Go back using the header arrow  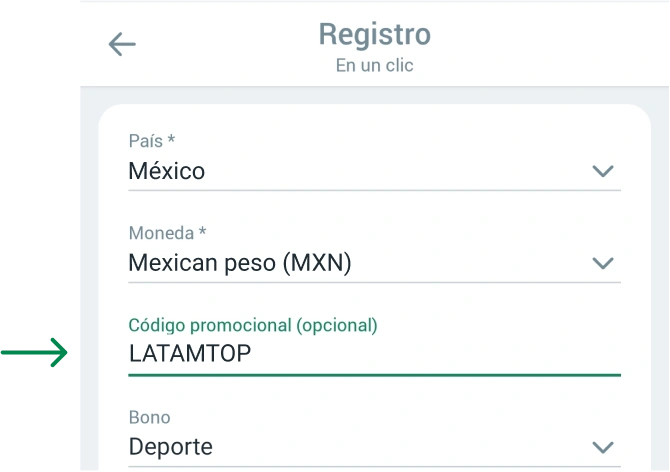122,44
